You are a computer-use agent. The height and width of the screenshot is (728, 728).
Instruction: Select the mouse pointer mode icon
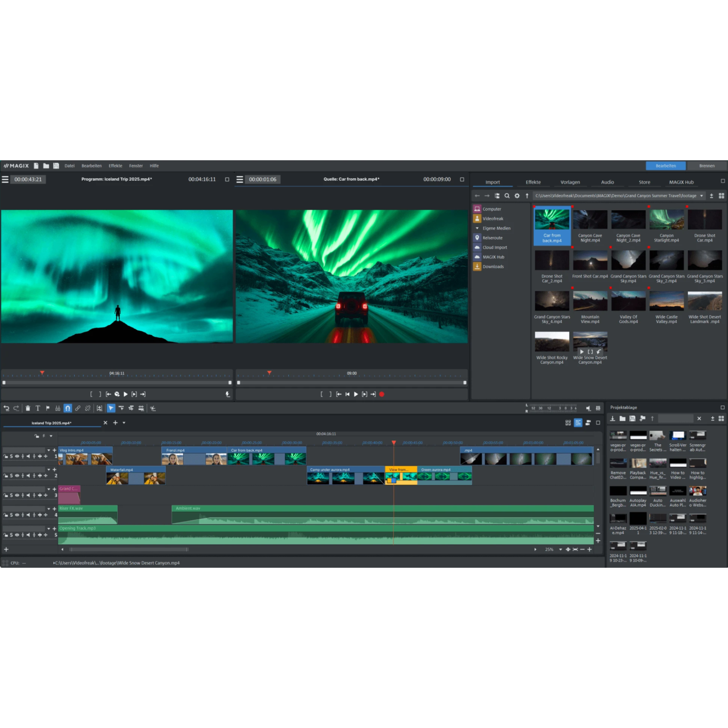click(111, 408)
